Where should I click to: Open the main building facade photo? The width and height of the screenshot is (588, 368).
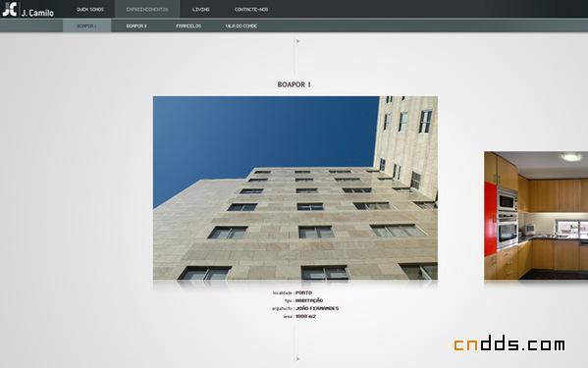(x=295, y=188)
